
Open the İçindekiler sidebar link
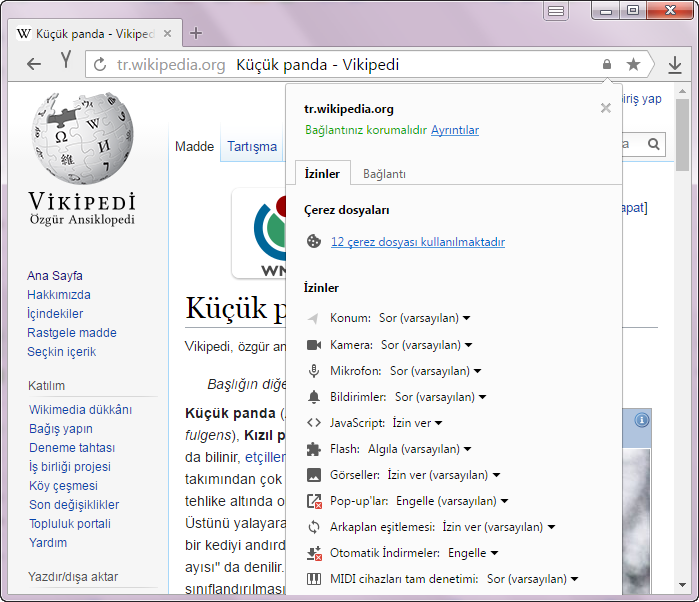point(55,313)
